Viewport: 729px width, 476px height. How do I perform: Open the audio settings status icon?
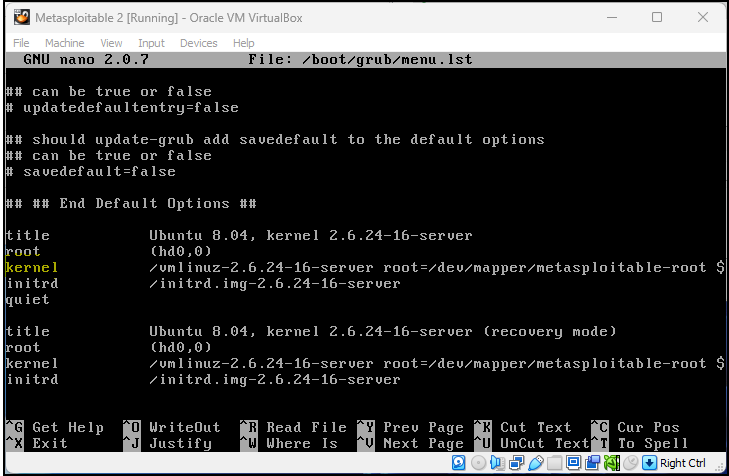pos(497,463)
